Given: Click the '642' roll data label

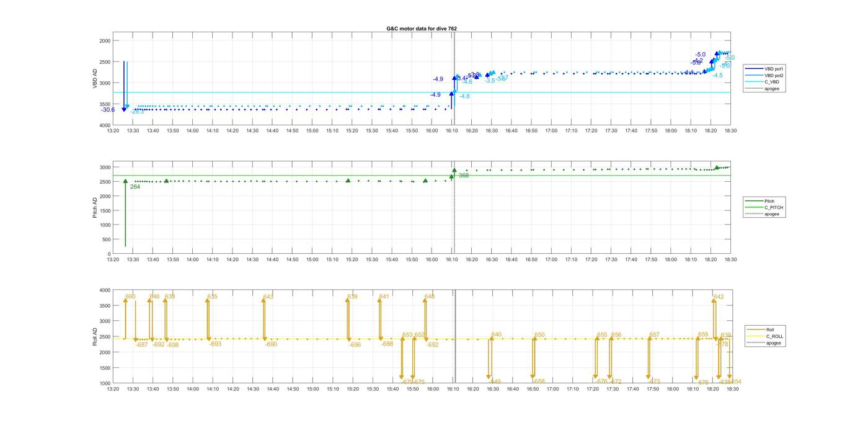Looking at the screenshot, I should click(x=719, y=297).
